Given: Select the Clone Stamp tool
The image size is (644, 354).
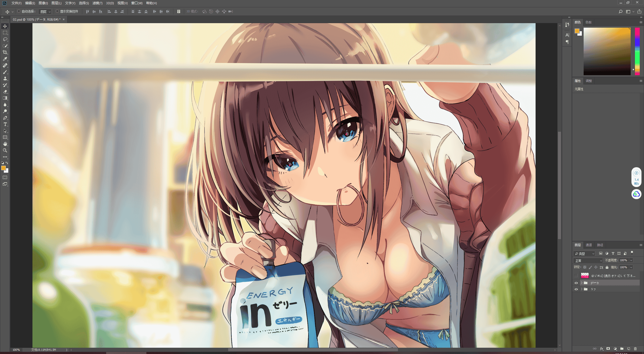Looking at the screenshot, I should tap(5, 78).
